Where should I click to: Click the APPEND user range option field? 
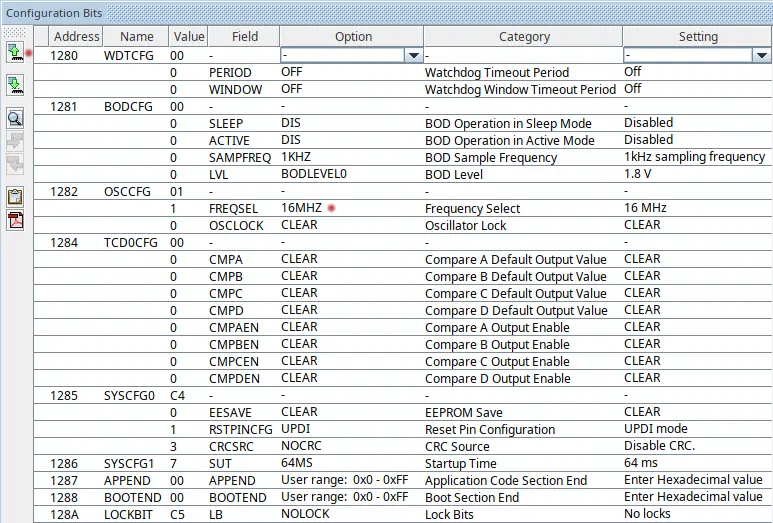point(344,480)
